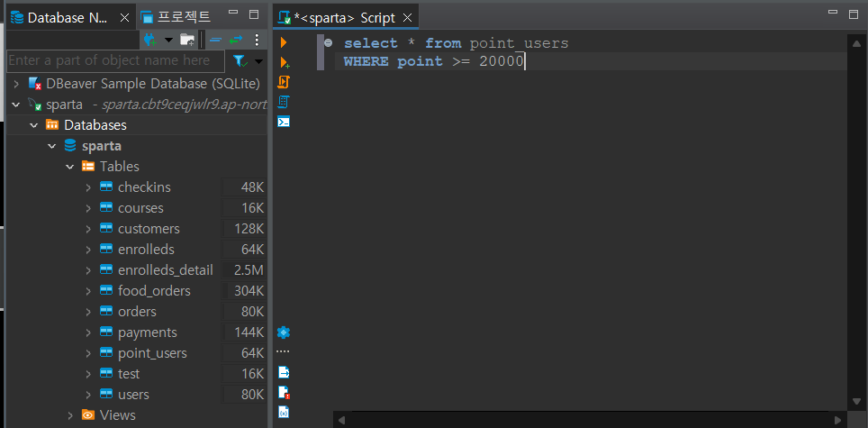Create a new folder in navigator
Viewport: 868px width, 428px height.
coord(187,40)
